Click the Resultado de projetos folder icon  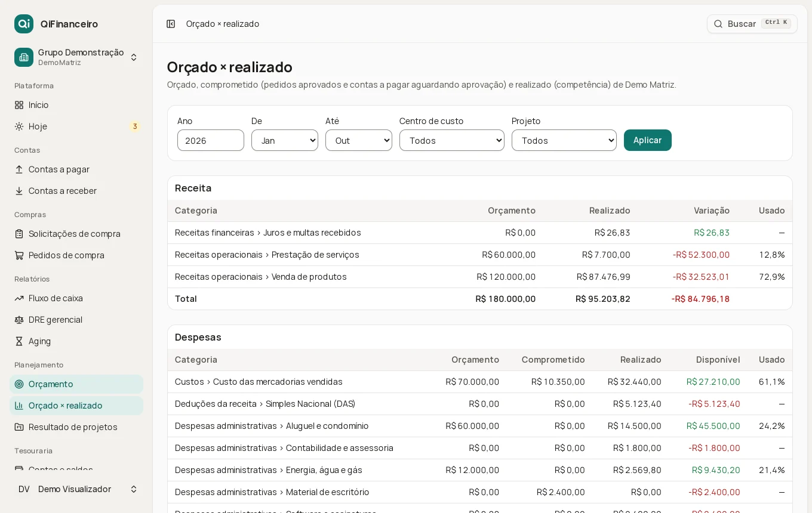point(19,427)
